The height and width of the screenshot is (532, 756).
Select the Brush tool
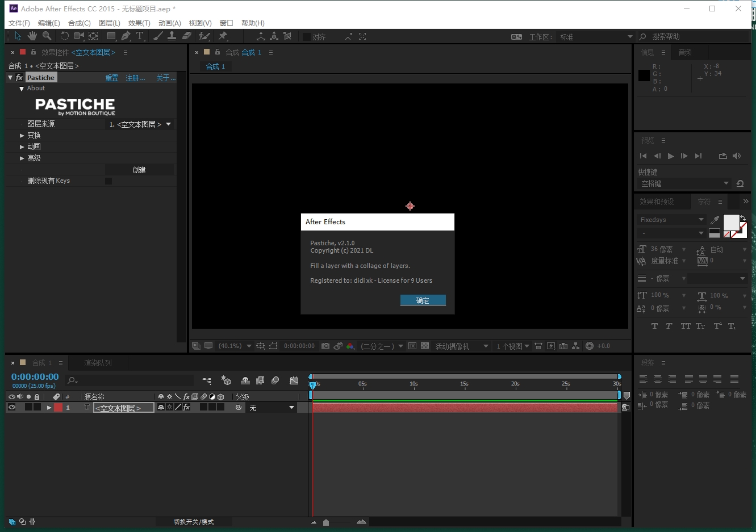click(158, 36)
